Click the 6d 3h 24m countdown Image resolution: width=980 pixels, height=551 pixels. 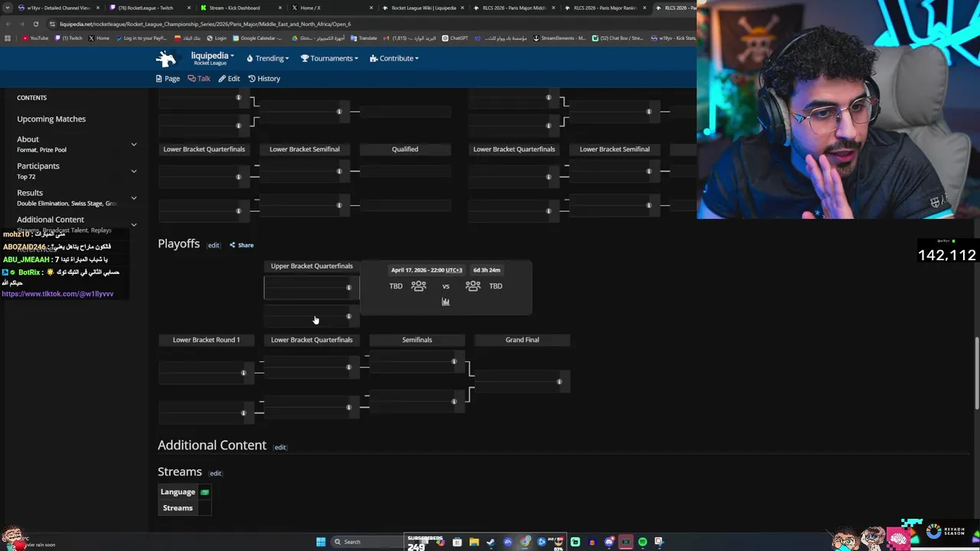tap(487, 270)
